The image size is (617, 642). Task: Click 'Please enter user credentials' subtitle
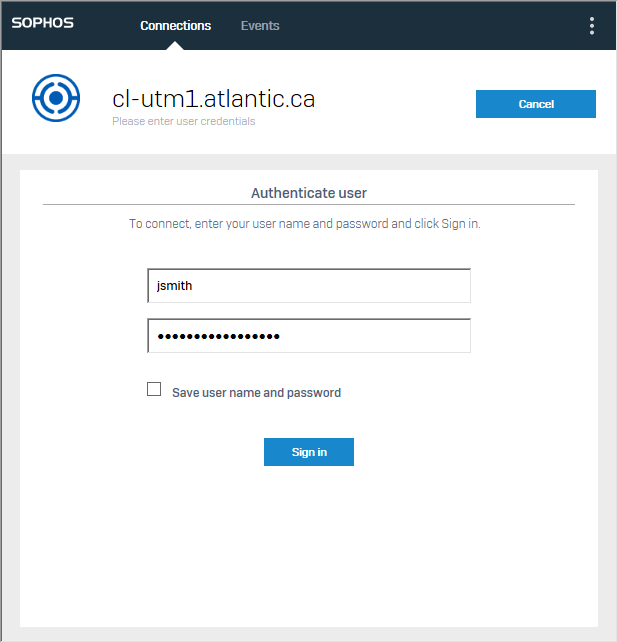tap(183, 121)
